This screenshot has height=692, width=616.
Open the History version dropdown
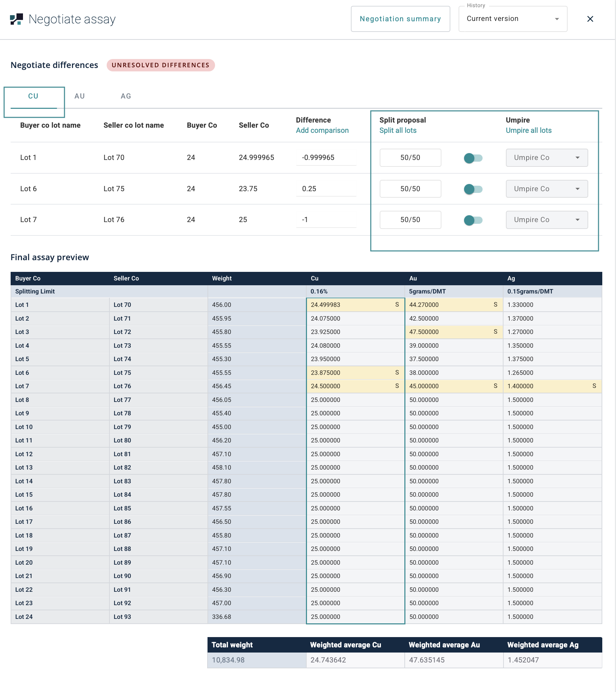[x=512, y=19]
